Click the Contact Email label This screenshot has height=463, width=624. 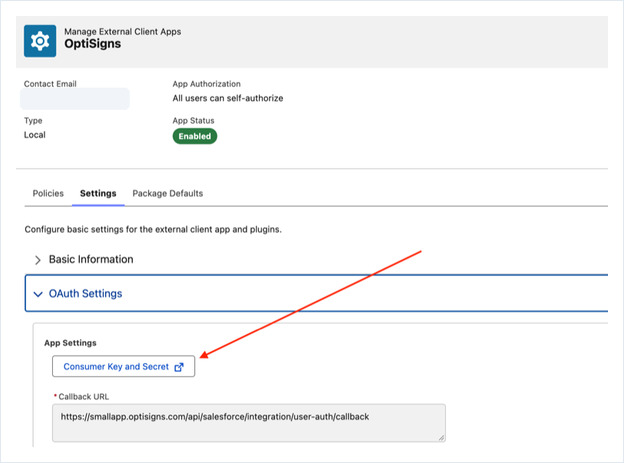pyautogui.click(x=50, y=84)
